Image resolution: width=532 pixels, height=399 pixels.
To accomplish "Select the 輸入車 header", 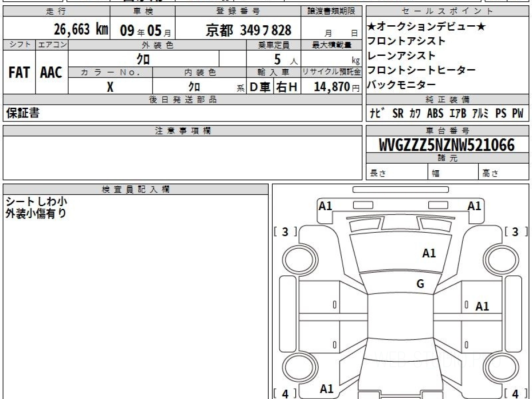I will pyautogui.click(x=274, y=73).
